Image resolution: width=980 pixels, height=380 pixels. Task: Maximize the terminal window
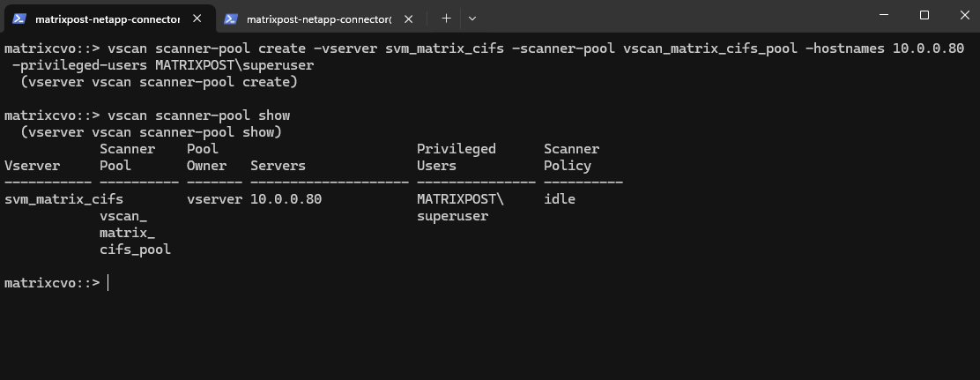coord(924,15)
